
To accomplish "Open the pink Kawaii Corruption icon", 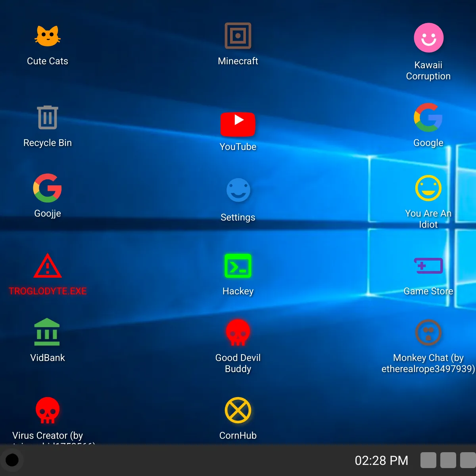I will [x=428, y=38].
